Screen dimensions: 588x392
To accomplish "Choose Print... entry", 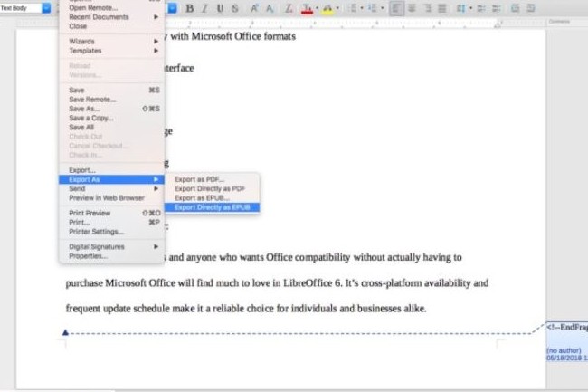I will coord(112,223).
